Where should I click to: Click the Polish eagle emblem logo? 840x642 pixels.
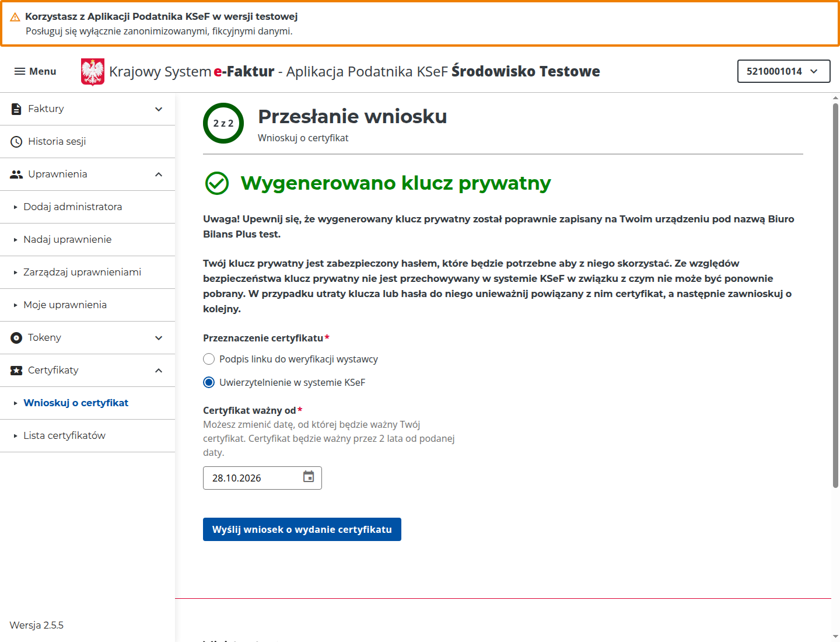pos(93,72)
